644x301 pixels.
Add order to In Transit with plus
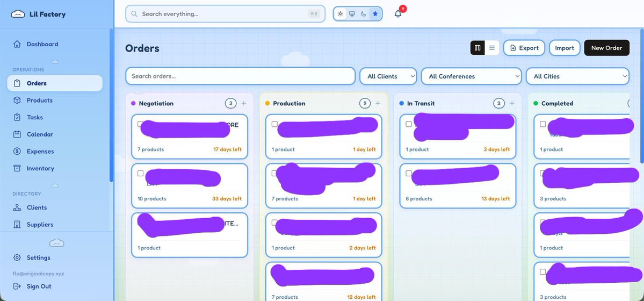coord(512,103)
